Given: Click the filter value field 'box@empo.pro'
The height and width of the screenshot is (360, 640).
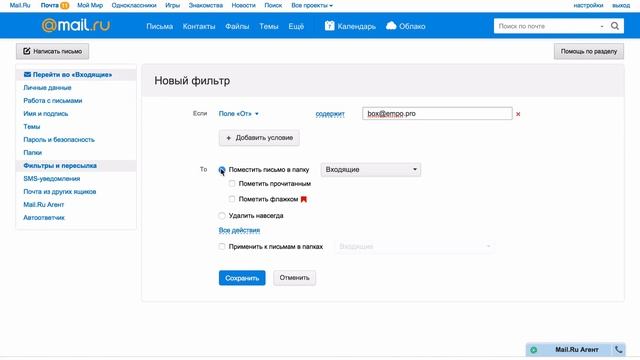Looking at the screenshot, I should click(x=437, y=113).
